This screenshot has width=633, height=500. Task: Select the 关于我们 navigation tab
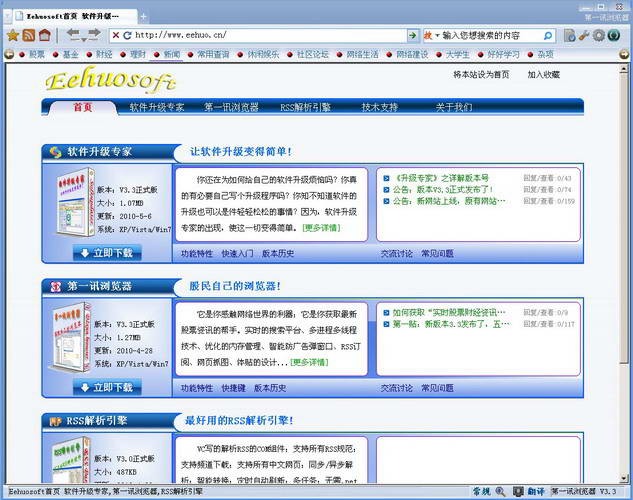[x=454, y=107]
